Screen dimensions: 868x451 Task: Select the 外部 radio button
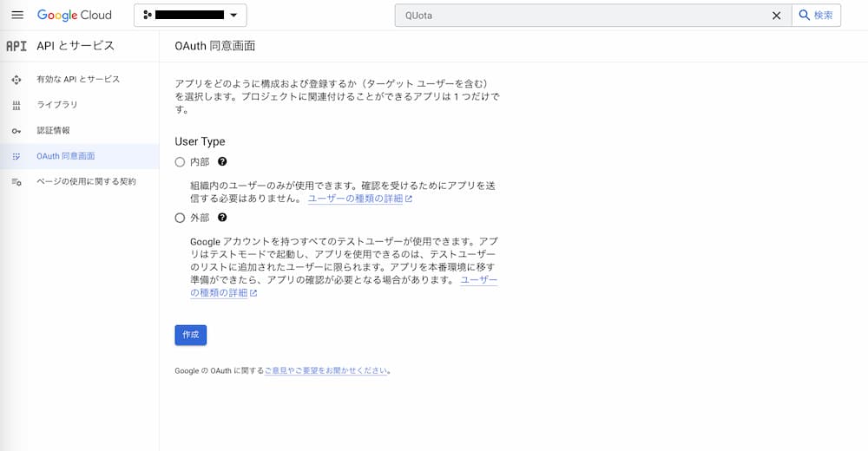(x=180, y=218)
